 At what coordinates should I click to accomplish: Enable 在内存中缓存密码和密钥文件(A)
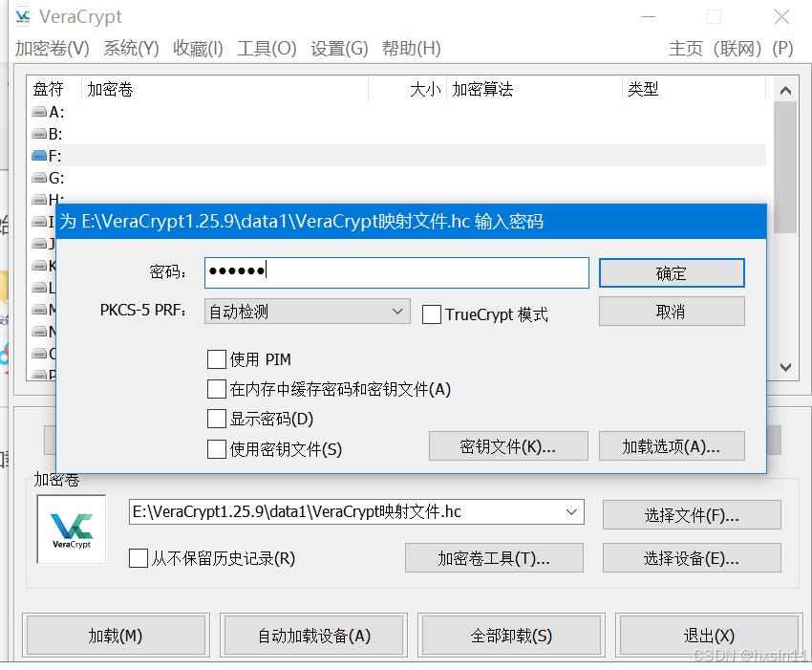coord(217,389)
